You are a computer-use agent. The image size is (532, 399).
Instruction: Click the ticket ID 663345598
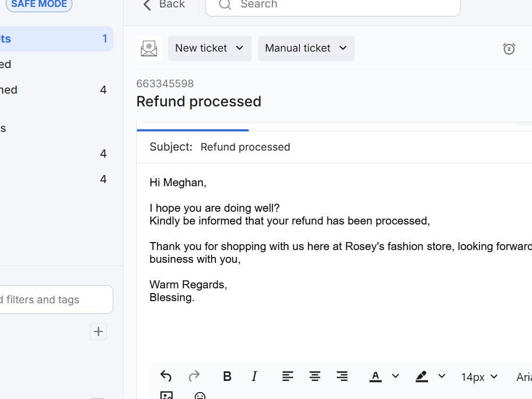(x=165, y=84)
